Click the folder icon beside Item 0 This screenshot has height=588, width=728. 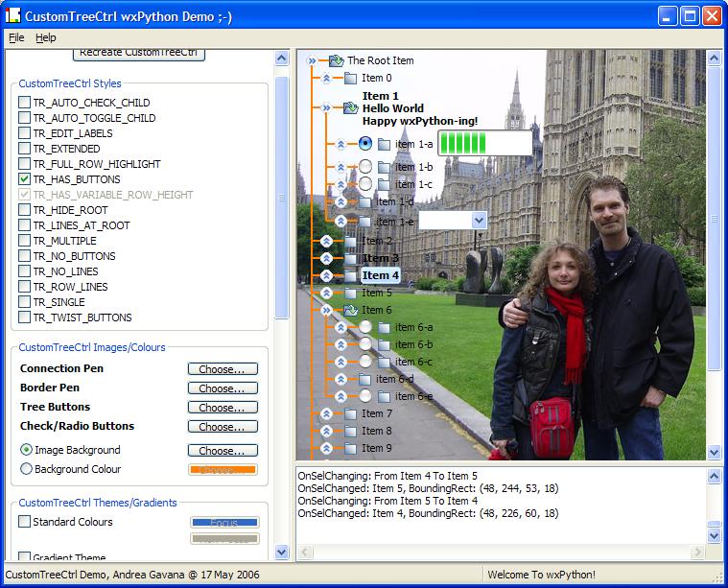click(350, 78)
